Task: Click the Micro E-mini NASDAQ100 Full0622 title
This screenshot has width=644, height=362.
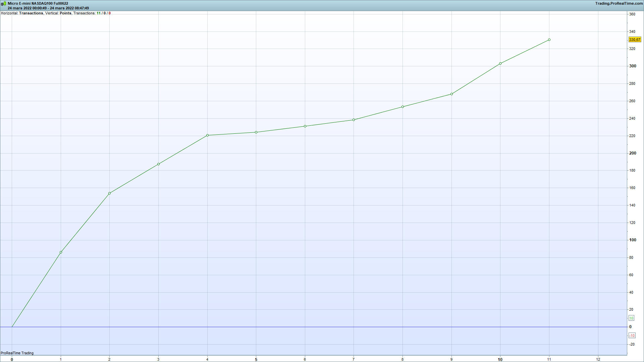Action: tap(38, 3)
